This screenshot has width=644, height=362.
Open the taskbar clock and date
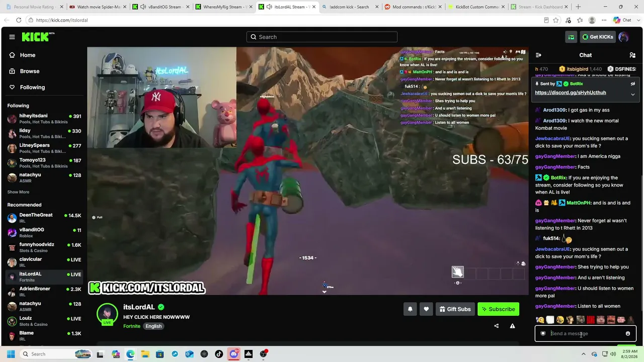(629, 354)
